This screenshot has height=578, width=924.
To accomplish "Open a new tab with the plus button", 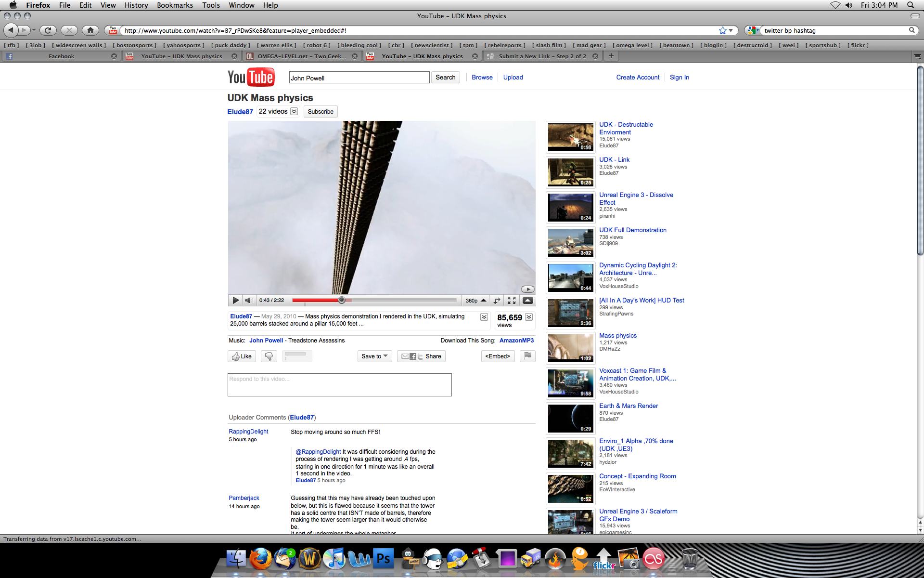I will pyautogui.click(x=611, y=56).
